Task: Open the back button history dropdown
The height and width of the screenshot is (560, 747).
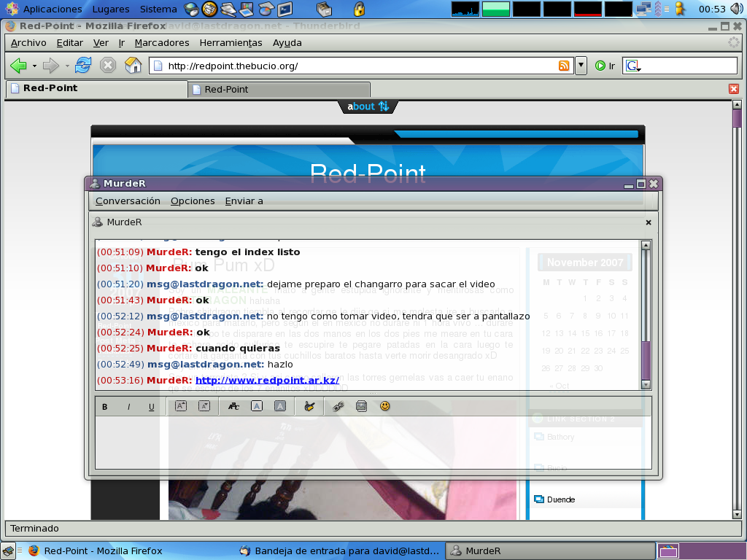Action: [x=34, y=66]
